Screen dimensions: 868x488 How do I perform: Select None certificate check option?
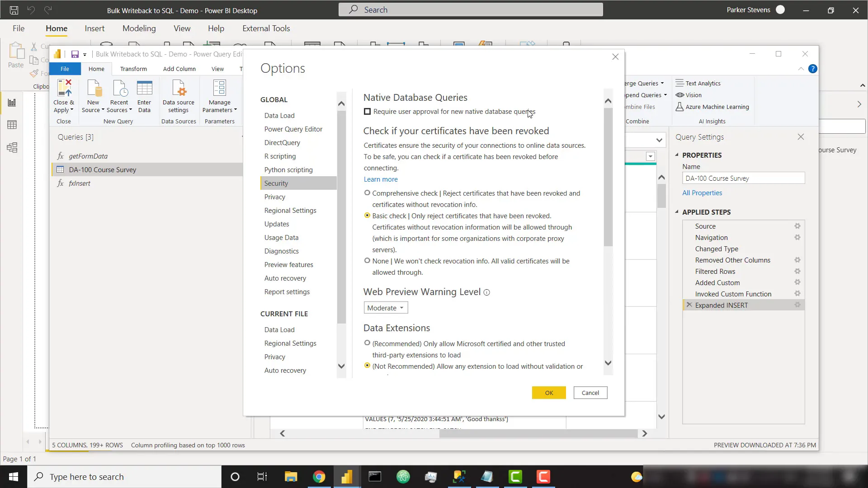[367, 261]
